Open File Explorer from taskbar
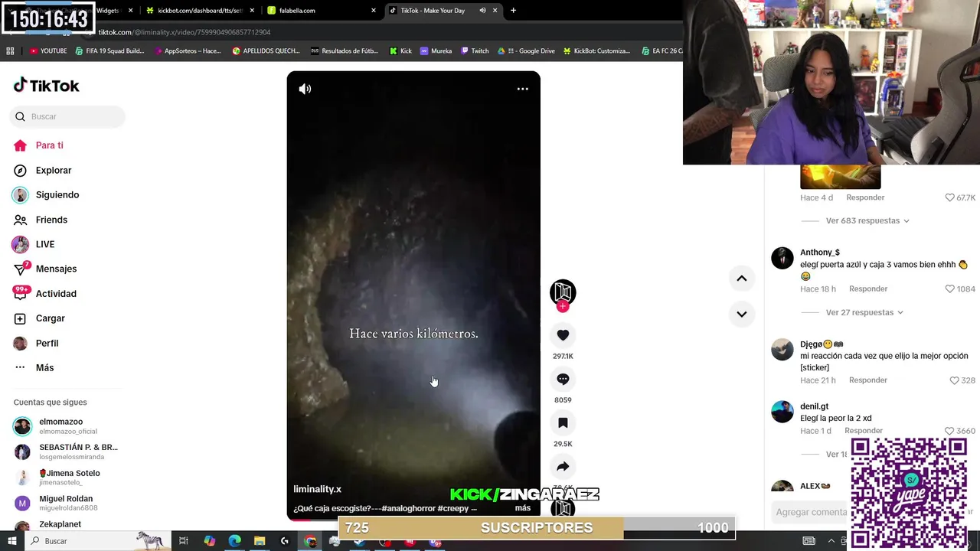980x551 pixels. [260, 541]
